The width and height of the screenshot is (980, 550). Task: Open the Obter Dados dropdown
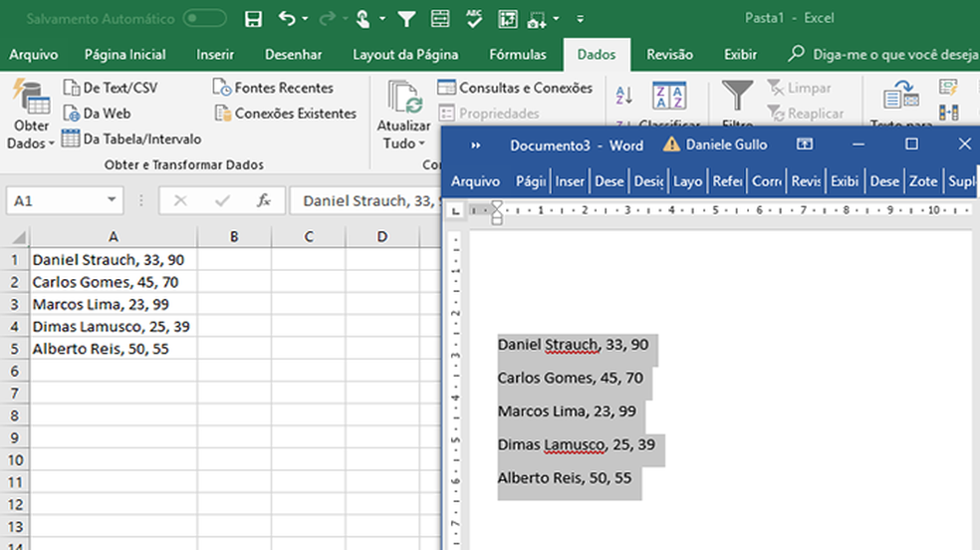[x=31, y=134]
